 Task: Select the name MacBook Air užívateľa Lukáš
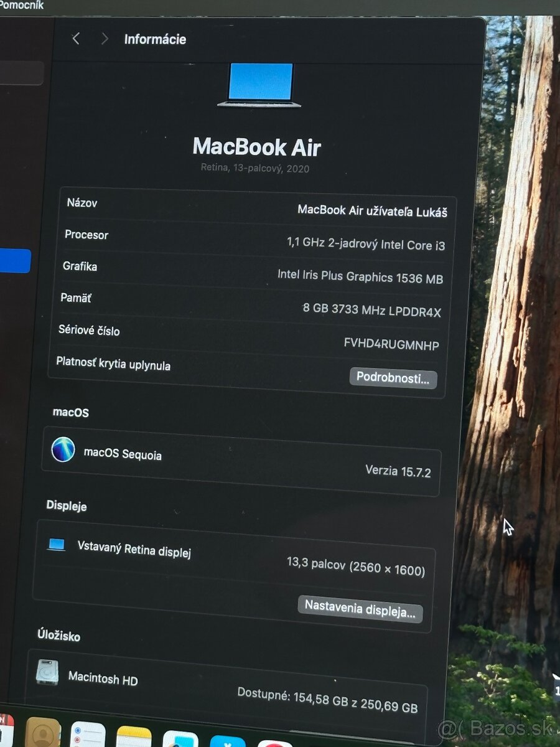pos(372,210)
